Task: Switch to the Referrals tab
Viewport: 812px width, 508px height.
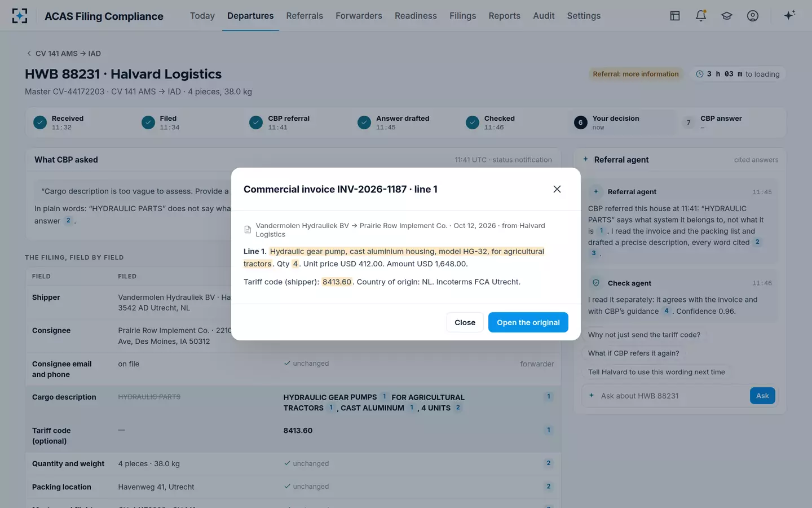Action: click(x=304, y=16)
